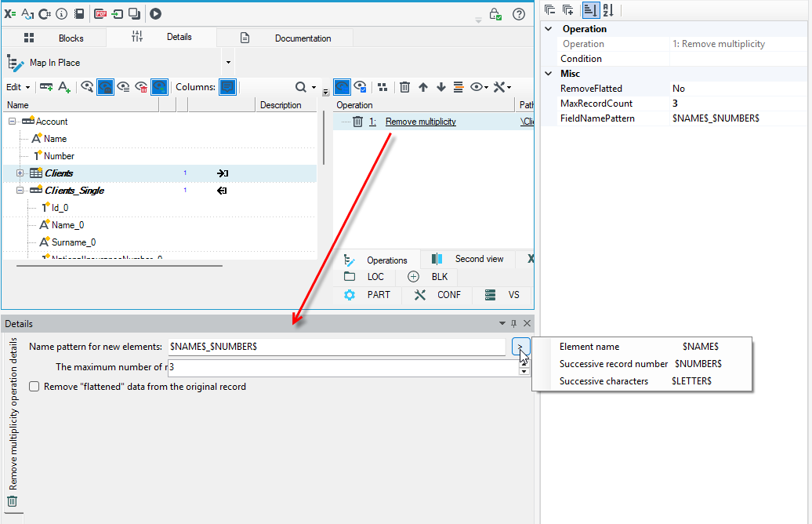Screen dimensions: 812x524
Task: Move operation down with the down arrow
Action: coord(441,87)
